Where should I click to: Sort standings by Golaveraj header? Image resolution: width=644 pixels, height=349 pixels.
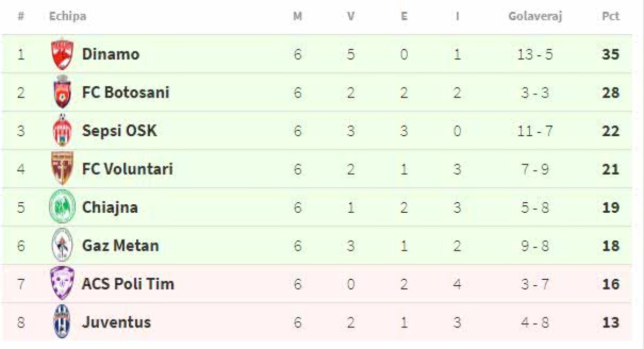(535, 17)
